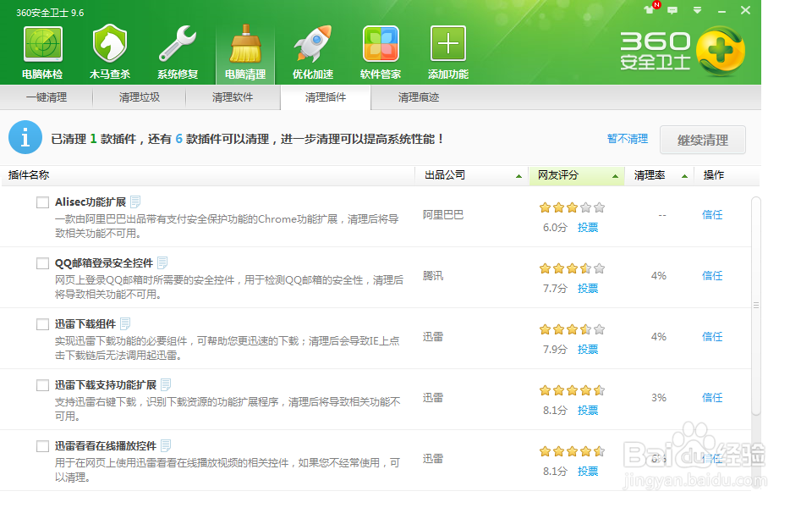This screenshot has height=508, width=812.
Task: Open the notification bell in title bar
Action: tap(649, 9)
